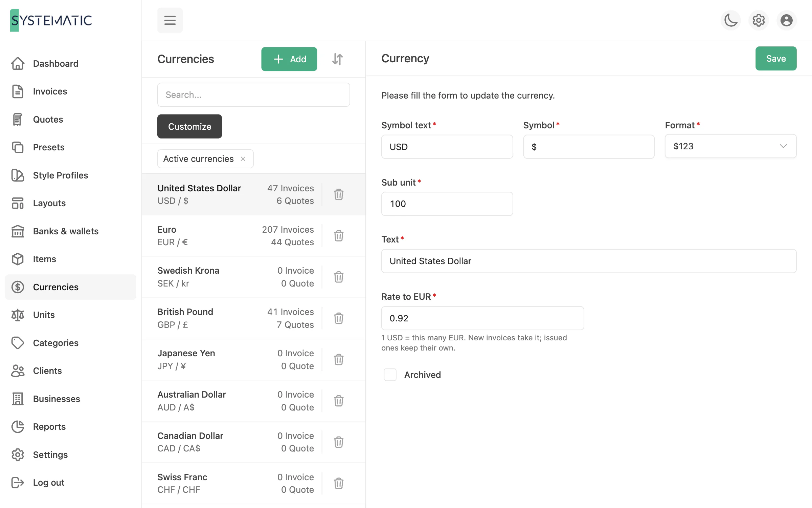Remove the Active currencies filter chip
Image resolution: width=812 pixels, height=508 pixels.
pyautogui.click(x=243, y=159)
